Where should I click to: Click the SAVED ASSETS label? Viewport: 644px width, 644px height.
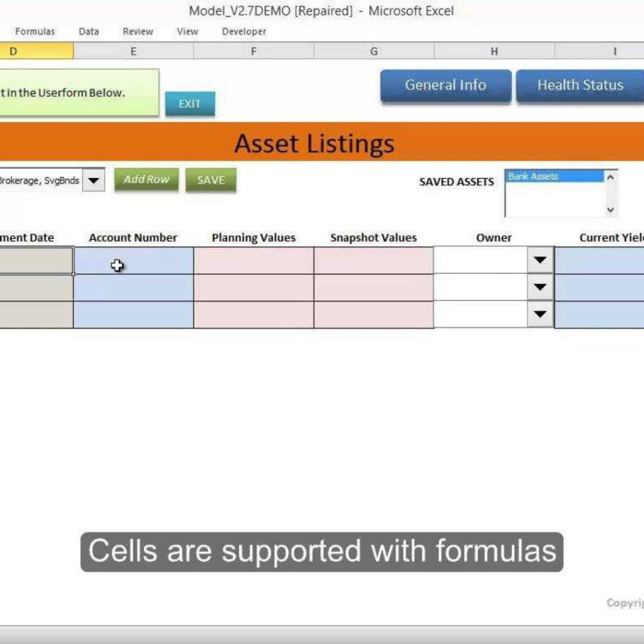[456, 181]
